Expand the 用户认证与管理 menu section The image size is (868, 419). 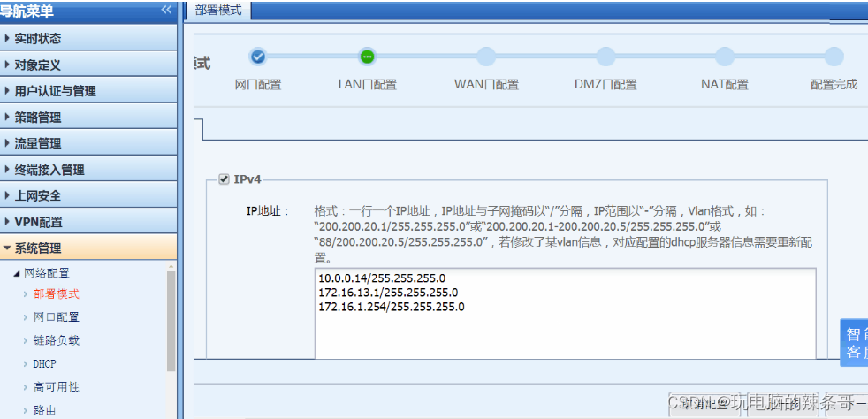tap(88, 91)
